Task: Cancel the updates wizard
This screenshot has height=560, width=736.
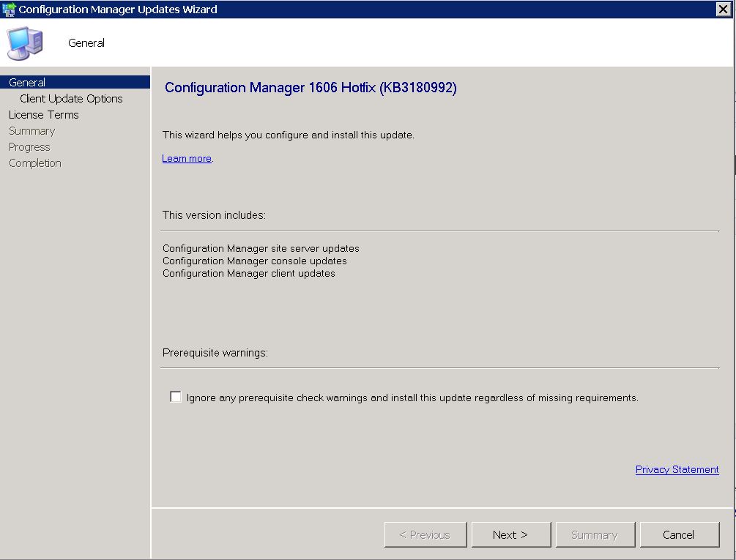Action: 679,534
